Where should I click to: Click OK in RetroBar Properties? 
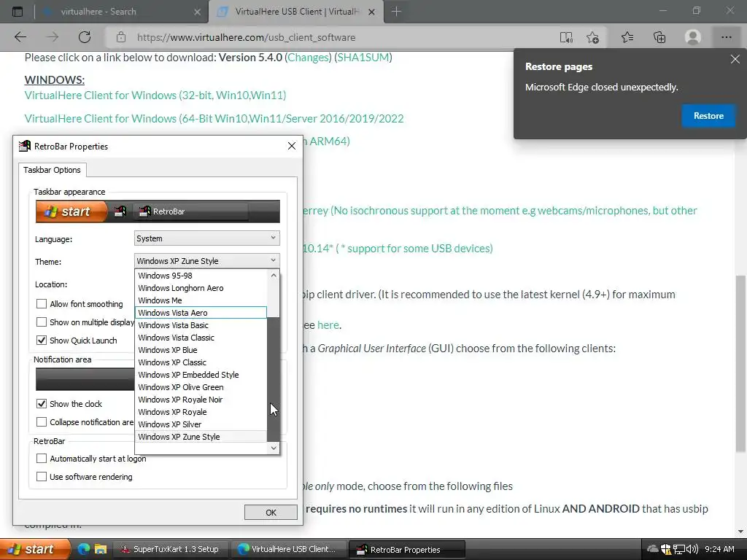(x=271, y=513)
